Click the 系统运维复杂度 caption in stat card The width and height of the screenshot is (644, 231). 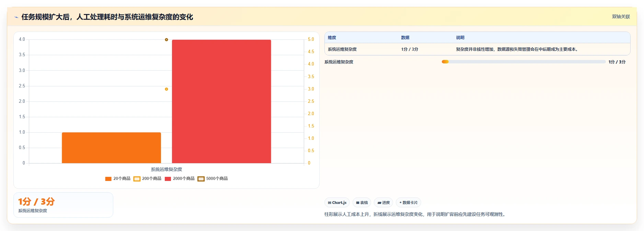click(x=33, y=211)
